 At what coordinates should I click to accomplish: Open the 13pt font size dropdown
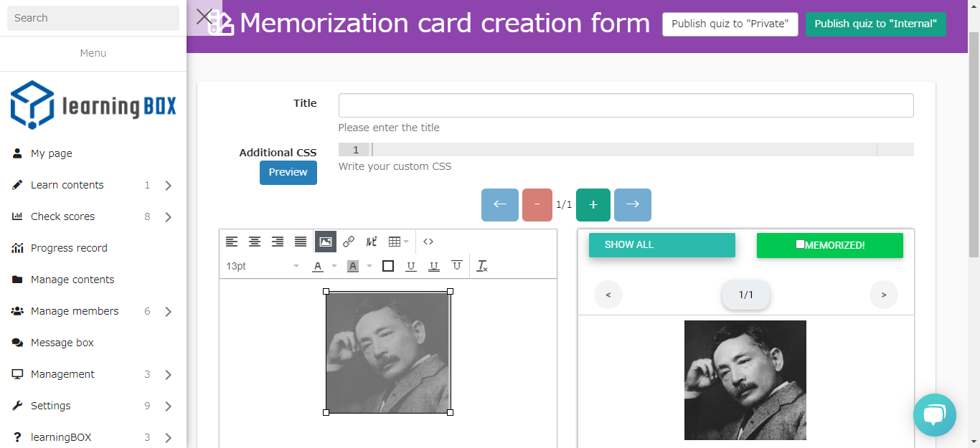[263, 266]
